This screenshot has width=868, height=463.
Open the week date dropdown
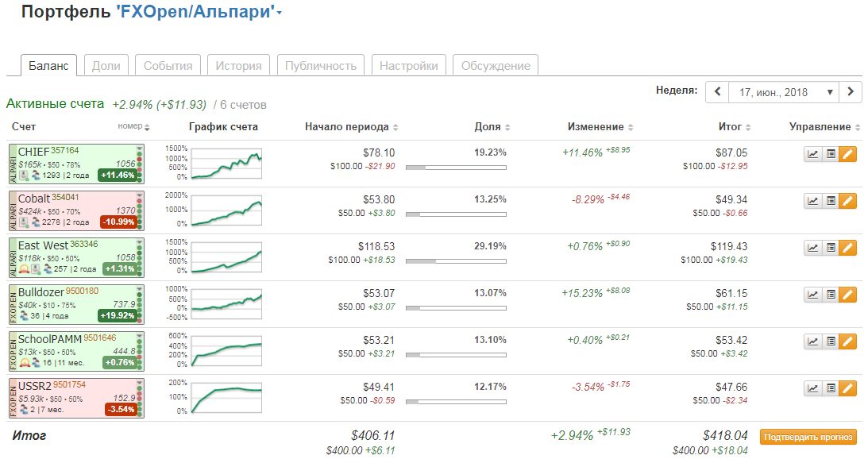click(x=784, y=92)
